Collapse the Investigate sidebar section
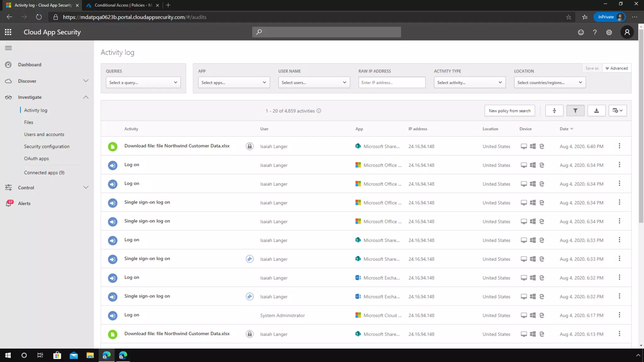This screenshot has height=362, width=644. coord(86,97)
